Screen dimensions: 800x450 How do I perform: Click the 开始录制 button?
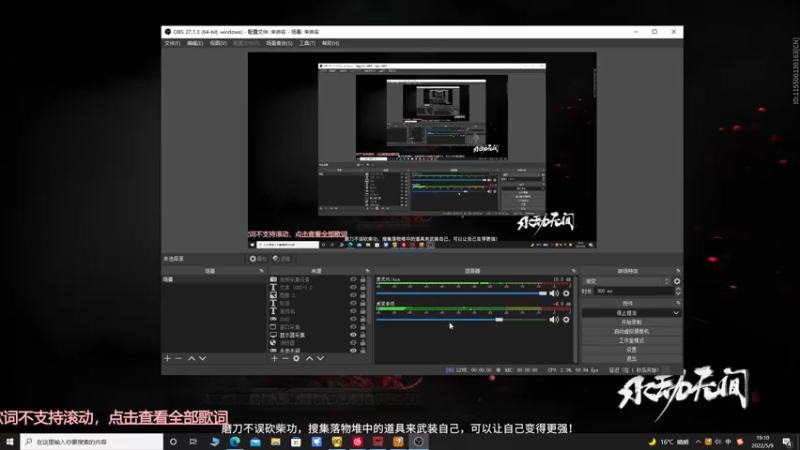coord(632,322)
